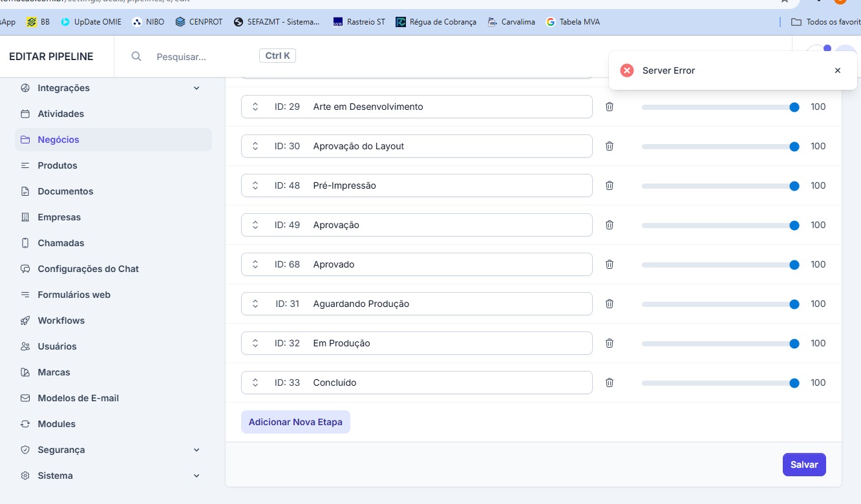861x504 pixels.
Task: Click trash icon for Pré-Impressão stage
Action: (x=609, y=185)
